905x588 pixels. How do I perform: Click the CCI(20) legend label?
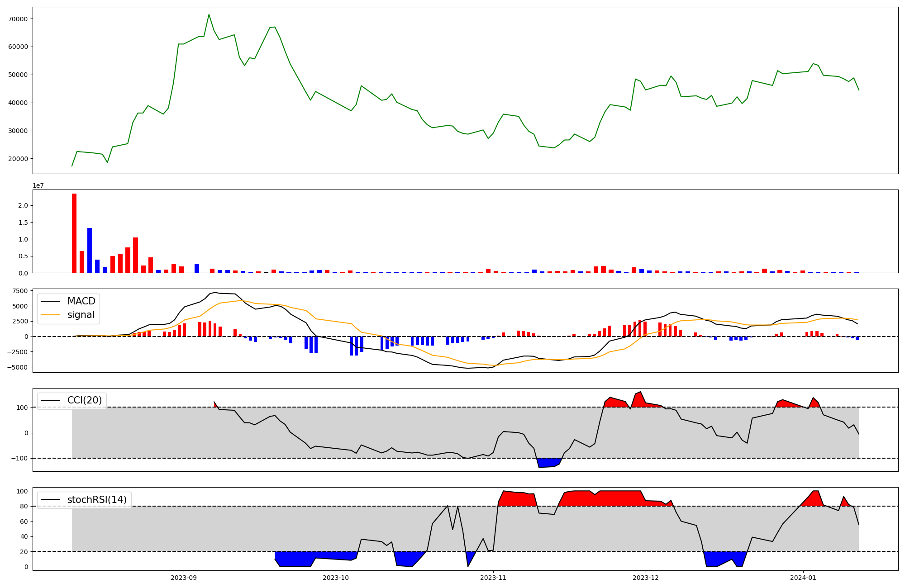[85, 400]
